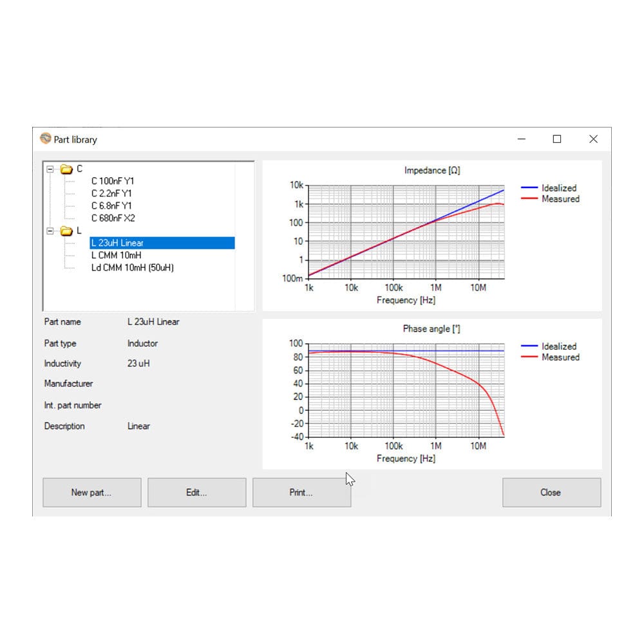644x644 pixels.
Task: Click the blue Idealized legend swatch in Impedance chart
Action: click(x=529, y=188)
